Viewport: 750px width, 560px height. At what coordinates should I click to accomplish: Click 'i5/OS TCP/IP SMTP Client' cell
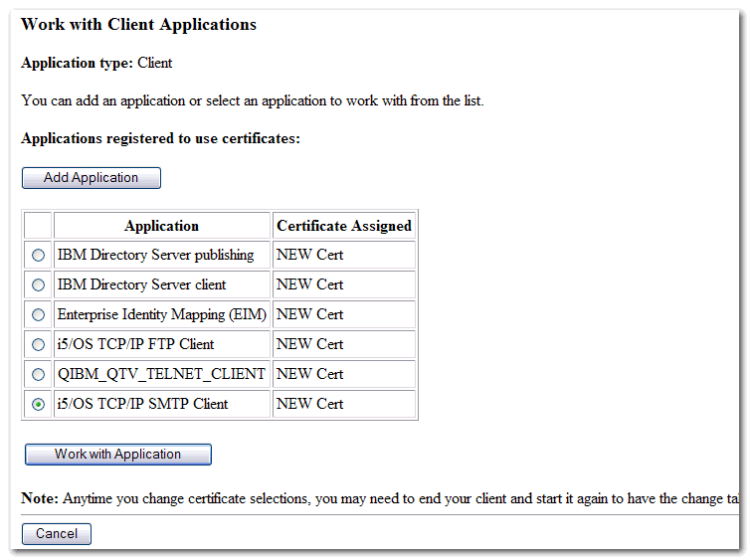(162, 404)
